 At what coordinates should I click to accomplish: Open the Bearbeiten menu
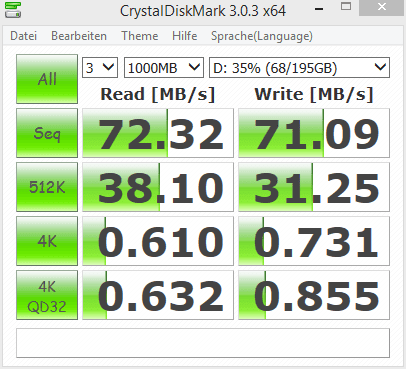[x=79, y=36]
